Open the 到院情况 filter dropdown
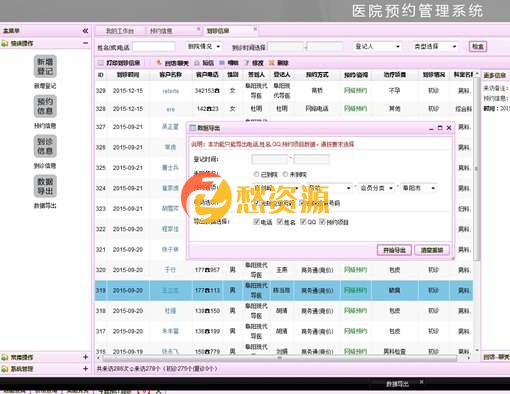The image size is (510, 394). [x=204, y=46]
